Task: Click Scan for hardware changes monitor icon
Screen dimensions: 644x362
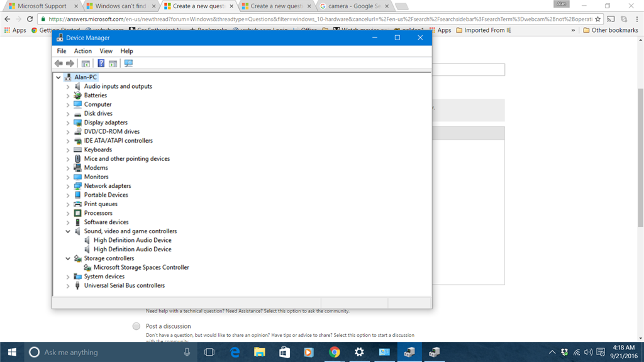Action: point(128,63)
